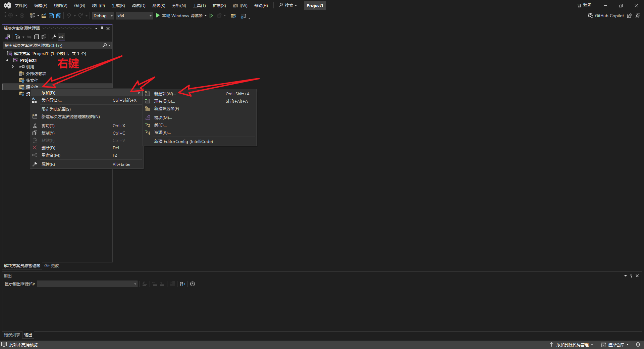Click the Visual Studio logo icon

(x=7, y=5)
